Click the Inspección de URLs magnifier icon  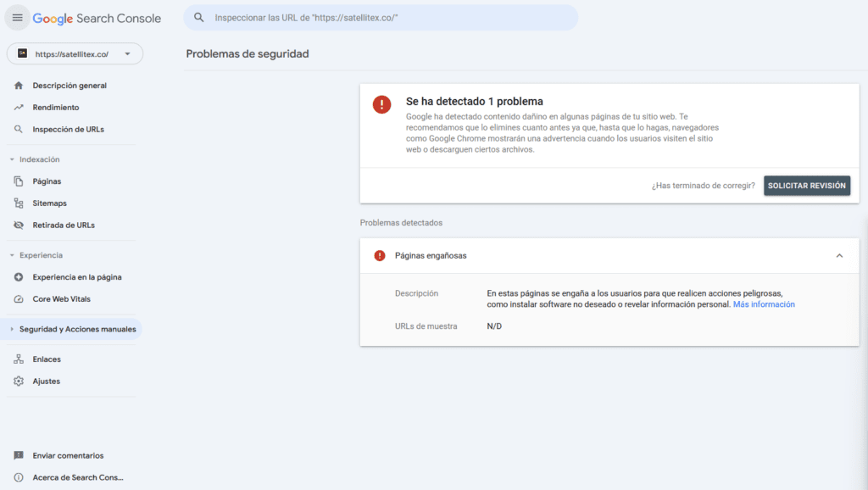(19, 129)
